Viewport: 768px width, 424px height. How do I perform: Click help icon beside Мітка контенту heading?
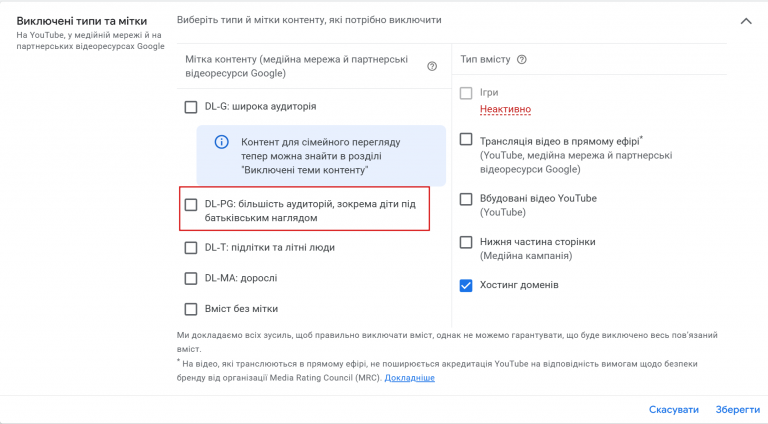[432, 67]
